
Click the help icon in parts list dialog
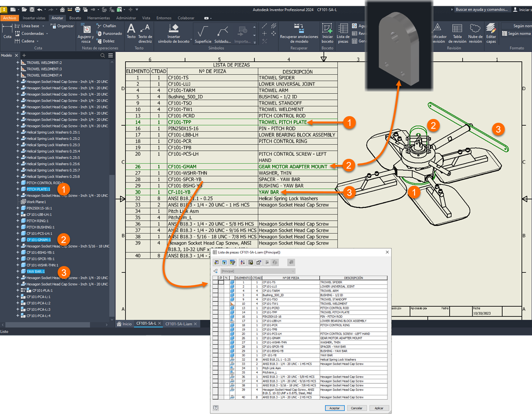216,408
